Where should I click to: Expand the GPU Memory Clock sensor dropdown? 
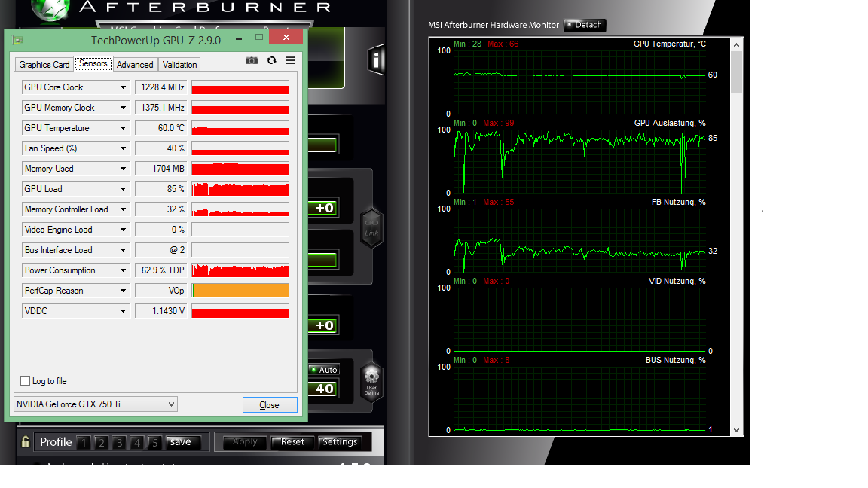(123, 108)
